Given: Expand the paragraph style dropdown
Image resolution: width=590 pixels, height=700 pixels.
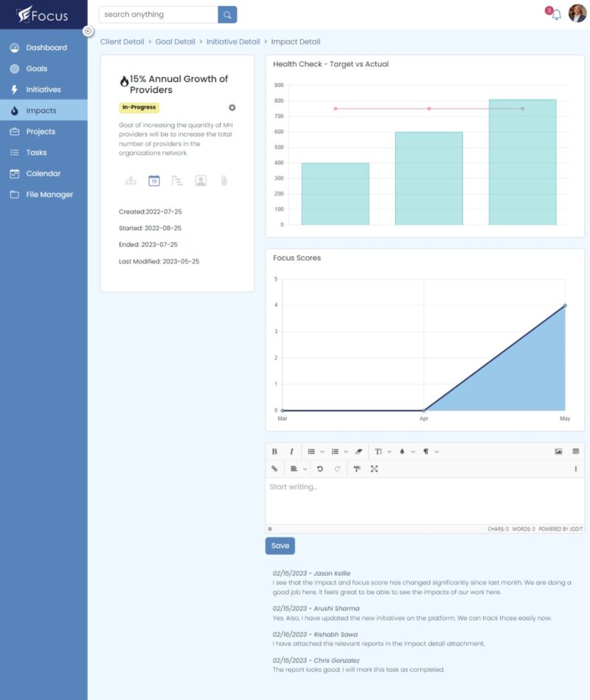Looking at the screenshot, I should point(427,451).
